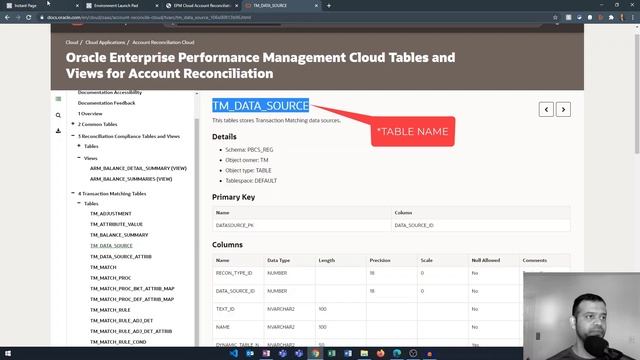Open TM_DATA_SOURCE_ATTRIB in the table list
Viewport: 640px width, 360px height.
point(121,256)
